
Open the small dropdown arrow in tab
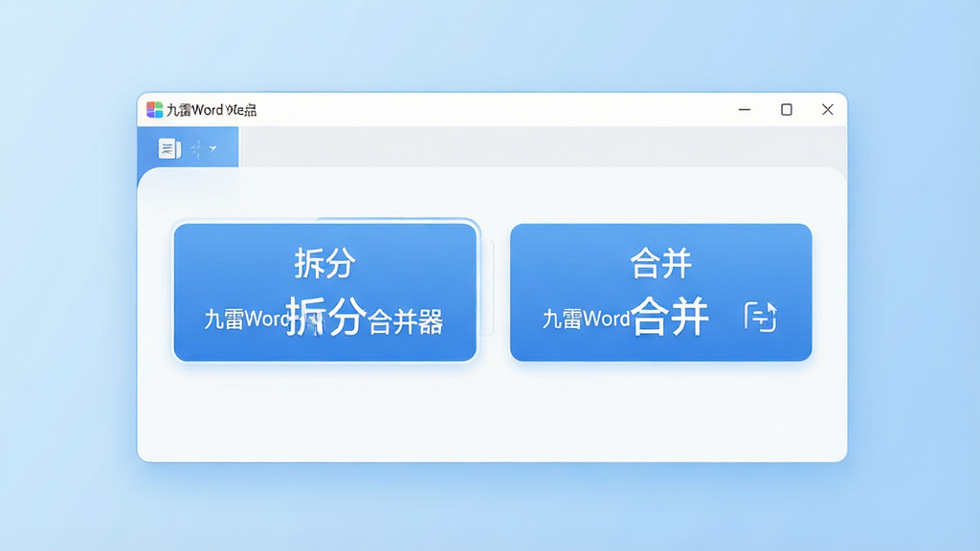pos(213,148)
